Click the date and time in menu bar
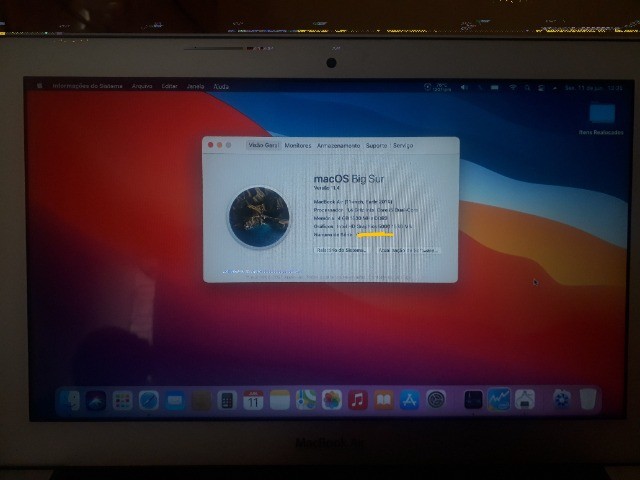The width and height of the screenshot is (640, 480). (593, 88)
